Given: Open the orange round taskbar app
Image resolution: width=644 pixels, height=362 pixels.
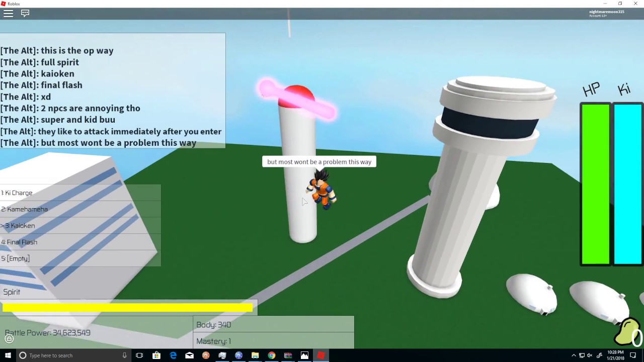Looking at the screenshot, I should click(x=206, y=355).
